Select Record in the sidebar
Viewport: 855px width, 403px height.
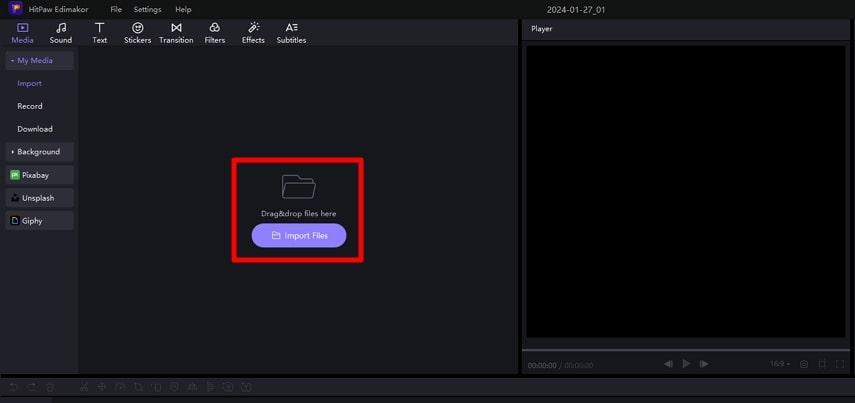[29, 106]
